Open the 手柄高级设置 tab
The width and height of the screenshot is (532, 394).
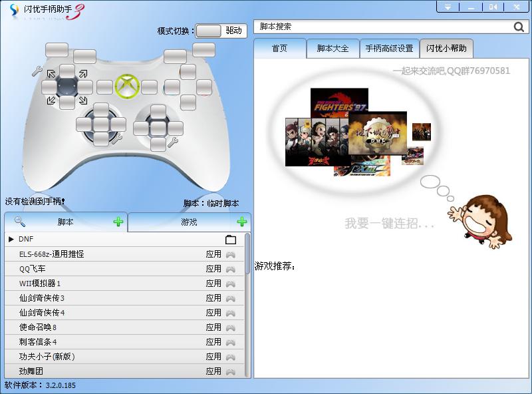(x=389, y=48)
